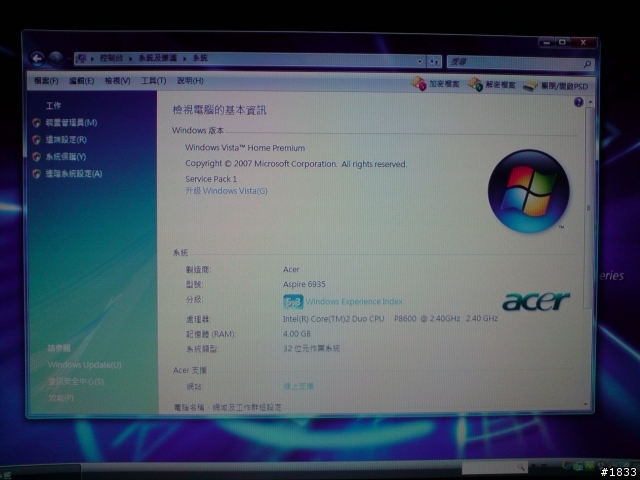Open the 檔案(F) menu
Image resolution: width=640 pixels, height=480 pixels.
(46, 81)
